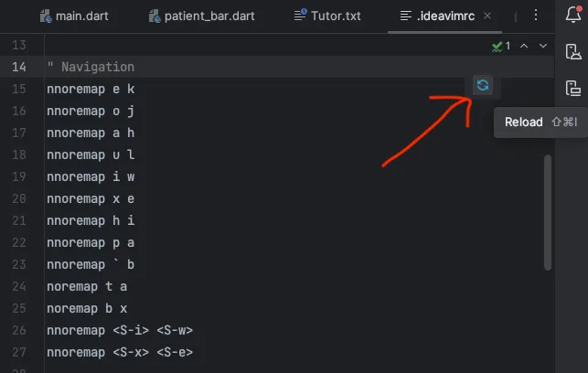Open the editor tabs three-dot menu
The image size is (588, 373).
tap(533, 16)
